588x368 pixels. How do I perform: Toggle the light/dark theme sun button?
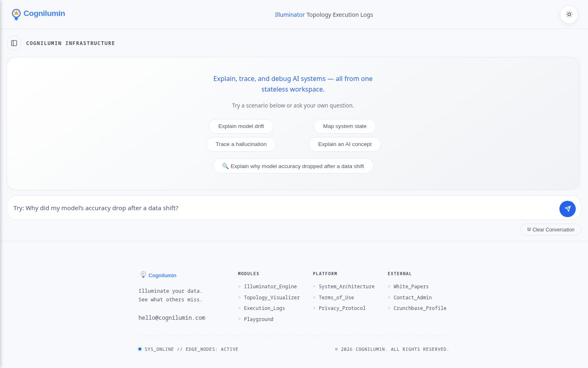point(569,14)
